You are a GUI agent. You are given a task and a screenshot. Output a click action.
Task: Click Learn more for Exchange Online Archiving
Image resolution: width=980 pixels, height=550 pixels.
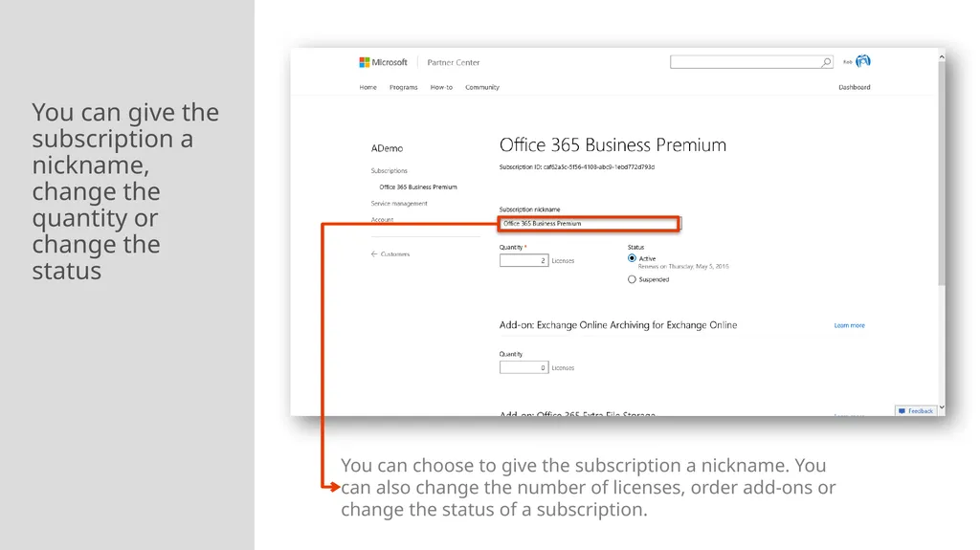pyautogui.click(x=850, y=325)
